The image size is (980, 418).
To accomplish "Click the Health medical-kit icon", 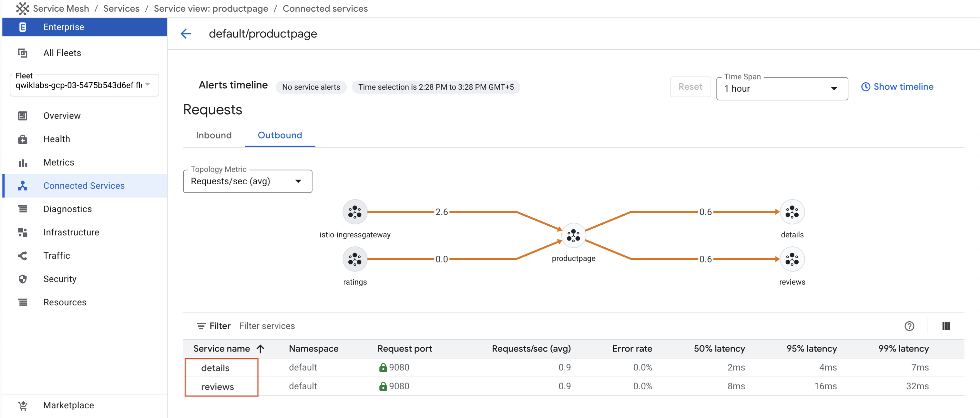I will pyautogui.click(x=22, y=139).
